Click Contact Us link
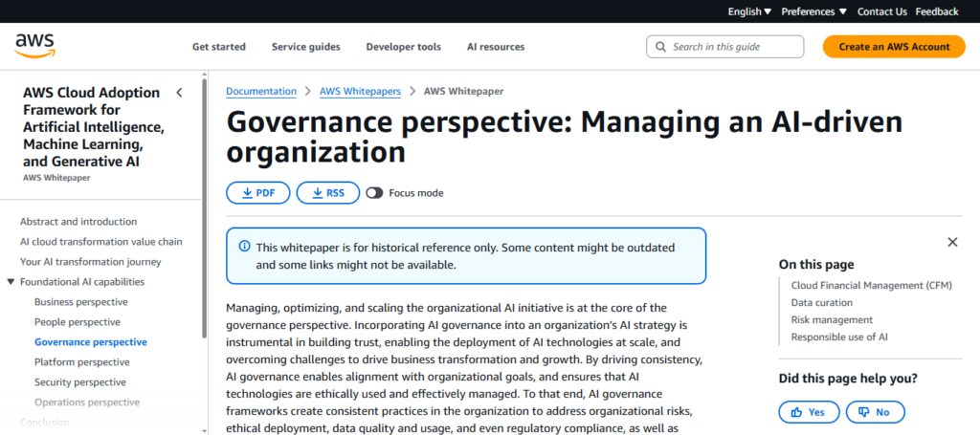 [x=881, y=11]
